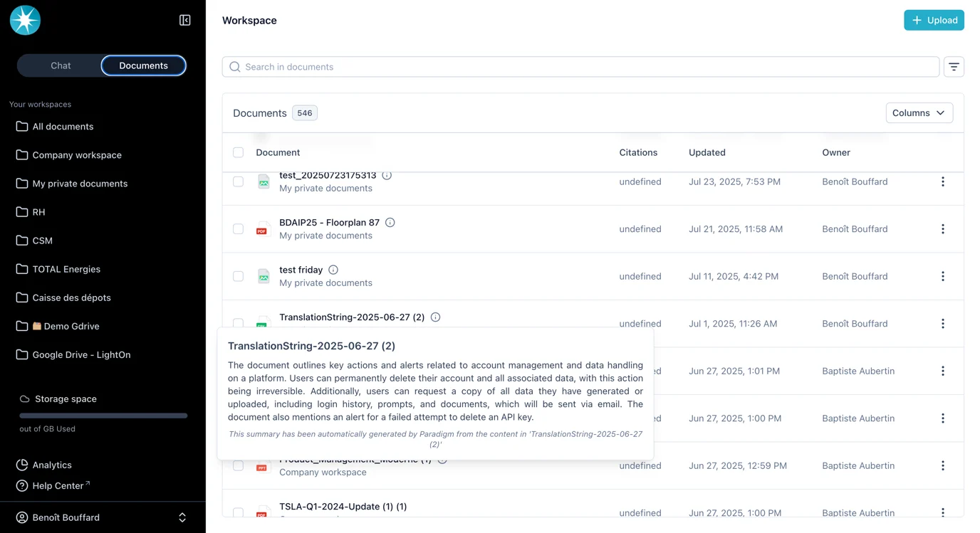
Task: Open actions menu for BDAIP25 - Floorplan 87
Action: pos(942,228)
